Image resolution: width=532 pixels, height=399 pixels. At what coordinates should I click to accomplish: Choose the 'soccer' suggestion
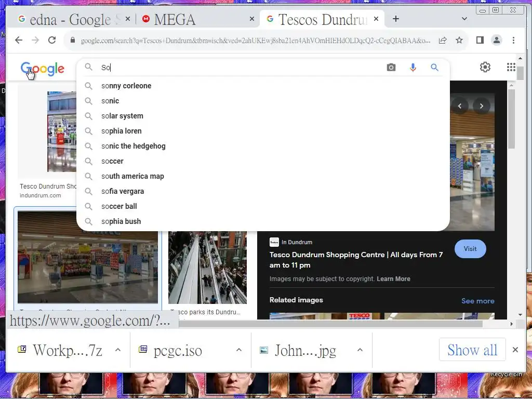(263, 161)
